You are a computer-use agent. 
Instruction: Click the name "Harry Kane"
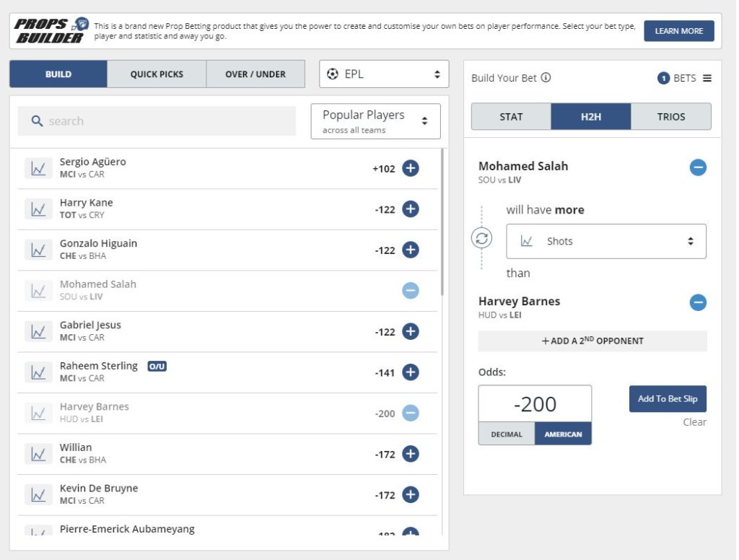click(87, 203)
